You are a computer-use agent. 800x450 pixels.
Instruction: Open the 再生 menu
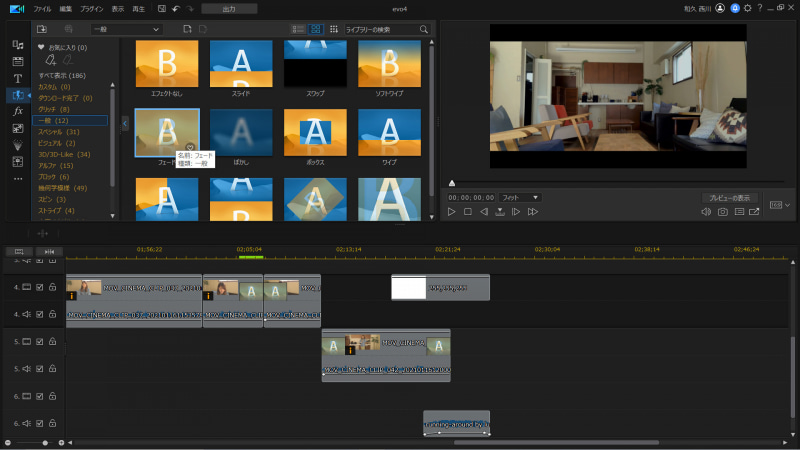point(139,9)
